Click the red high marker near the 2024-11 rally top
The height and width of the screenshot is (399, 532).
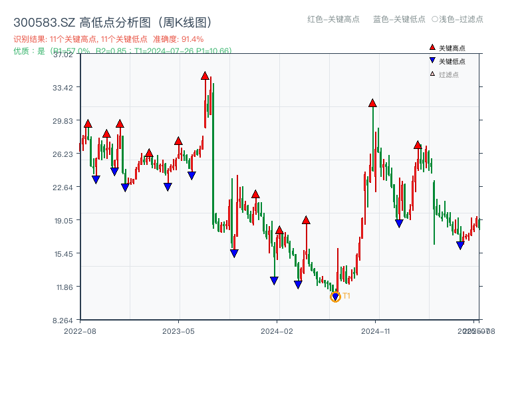371,102
